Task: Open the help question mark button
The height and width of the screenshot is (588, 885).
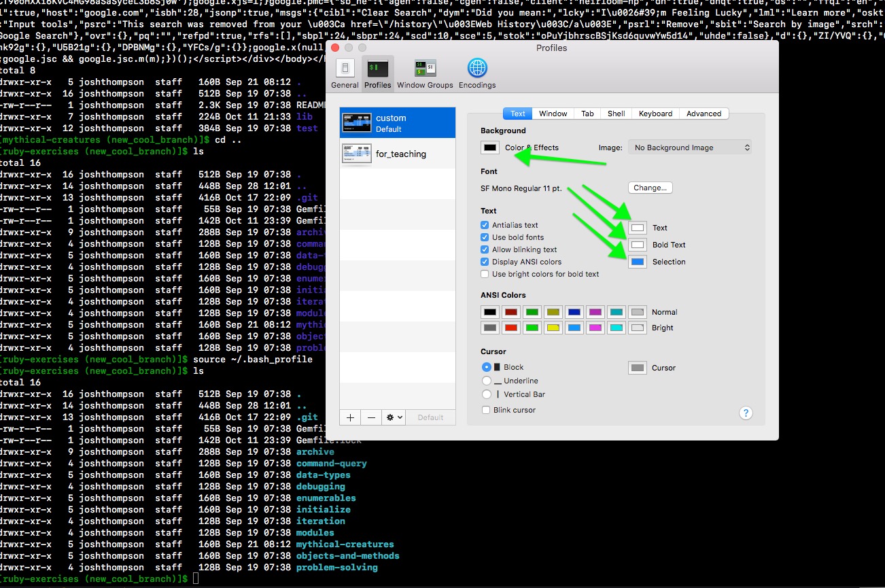Action: [x=746, y=413]
